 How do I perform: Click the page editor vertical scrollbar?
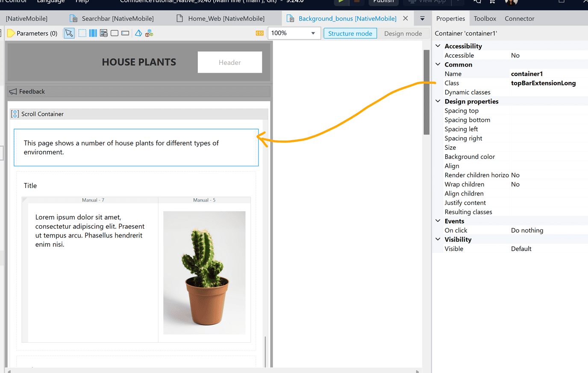point(426,92)
